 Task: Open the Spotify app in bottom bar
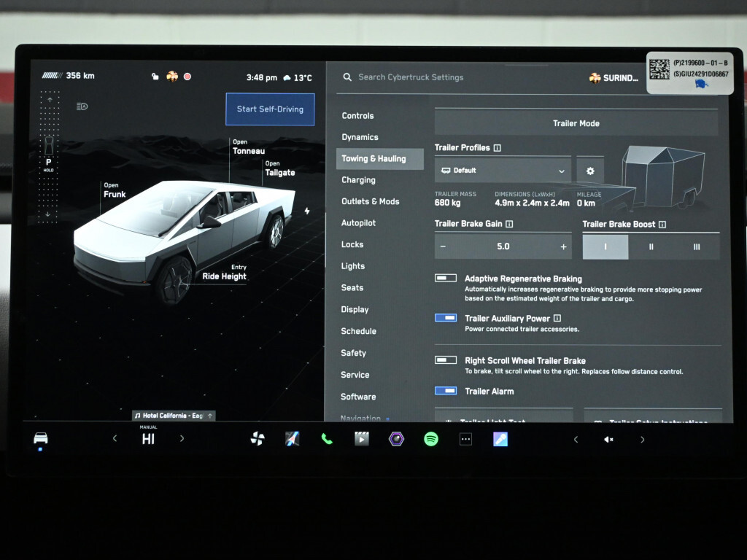(431, 439)
